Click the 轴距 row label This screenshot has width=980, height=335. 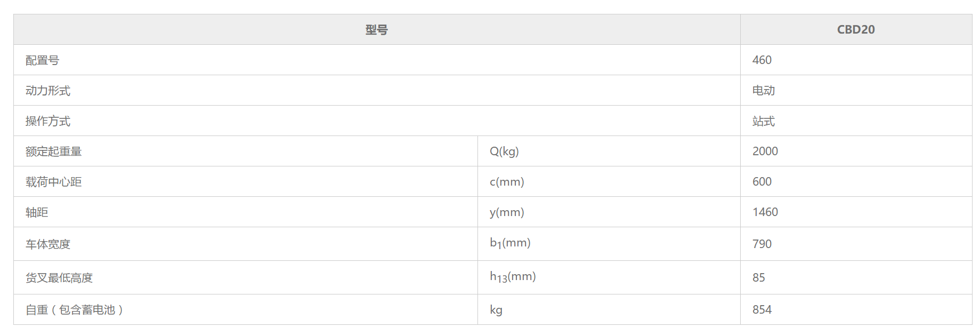tap(37, 212)
